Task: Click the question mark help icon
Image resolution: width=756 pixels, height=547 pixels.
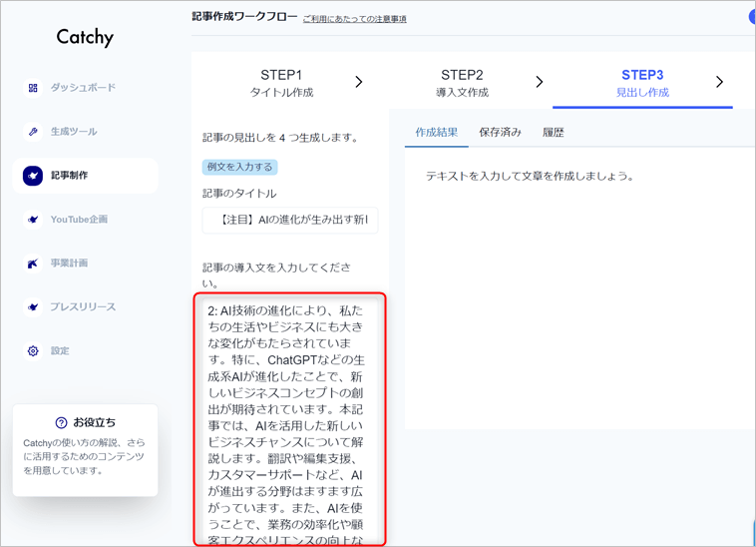Action: pyautogui.click(x=62, y=423)
